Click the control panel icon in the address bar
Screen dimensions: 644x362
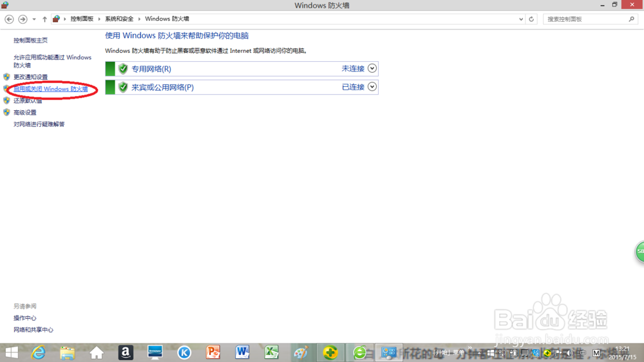tap(56, 19)
